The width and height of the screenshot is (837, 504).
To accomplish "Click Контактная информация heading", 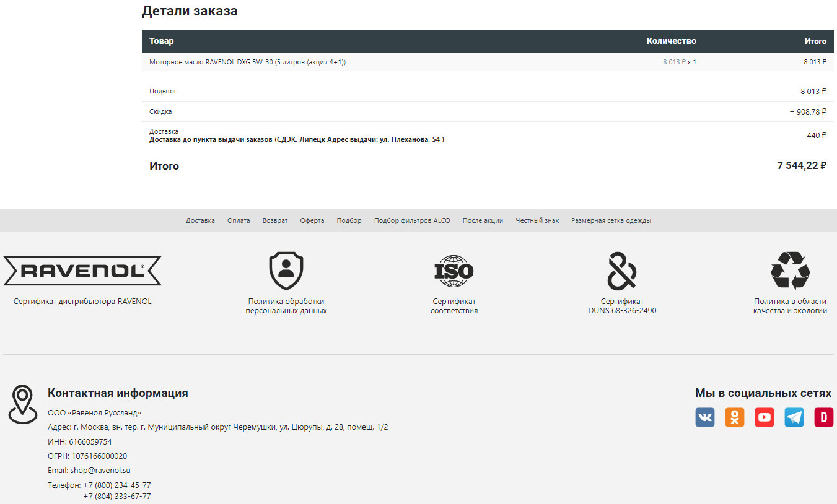I will pos(118,393).
